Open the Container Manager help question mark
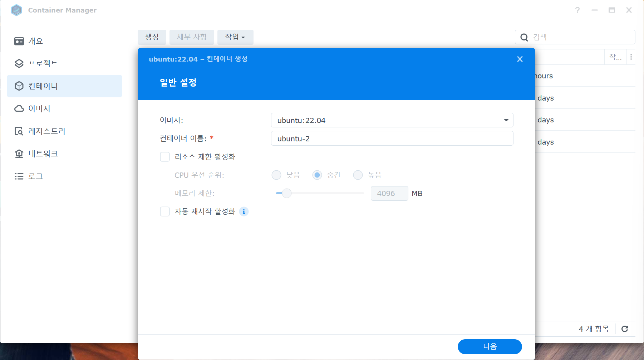This screenshot has width=644, height=360. point(577,10)
